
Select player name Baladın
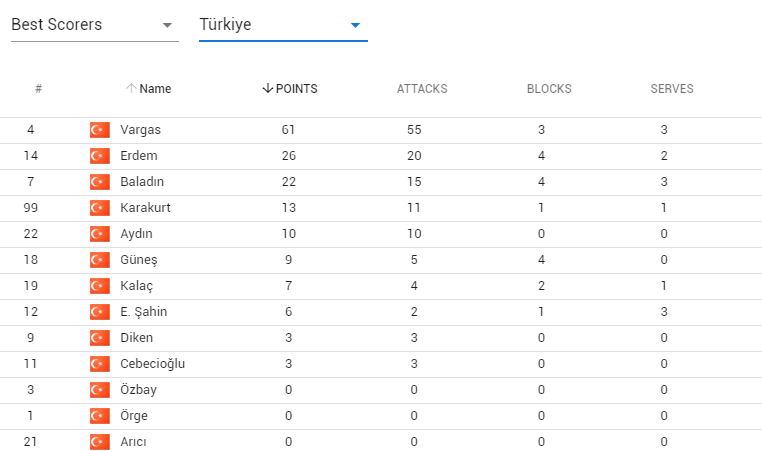click(143, 182)
